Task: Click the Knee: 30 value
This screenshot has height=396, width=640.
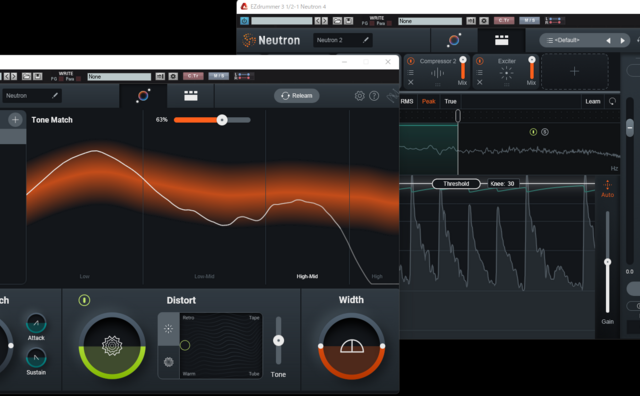Action: (x=502, y=184)
